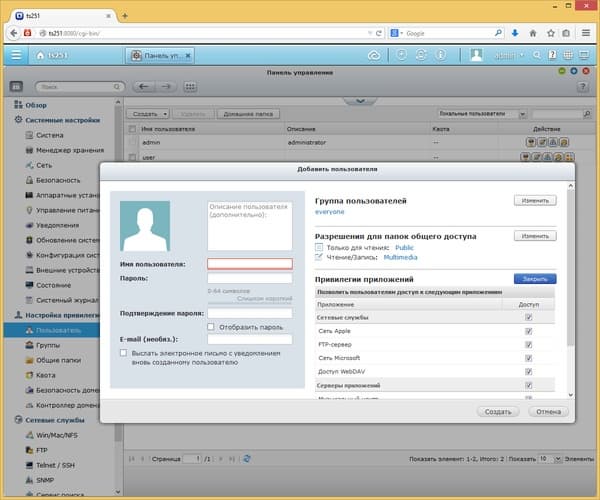Click the everyone group link
Viewport: 600px width, 500px height.
click(329, 212)
